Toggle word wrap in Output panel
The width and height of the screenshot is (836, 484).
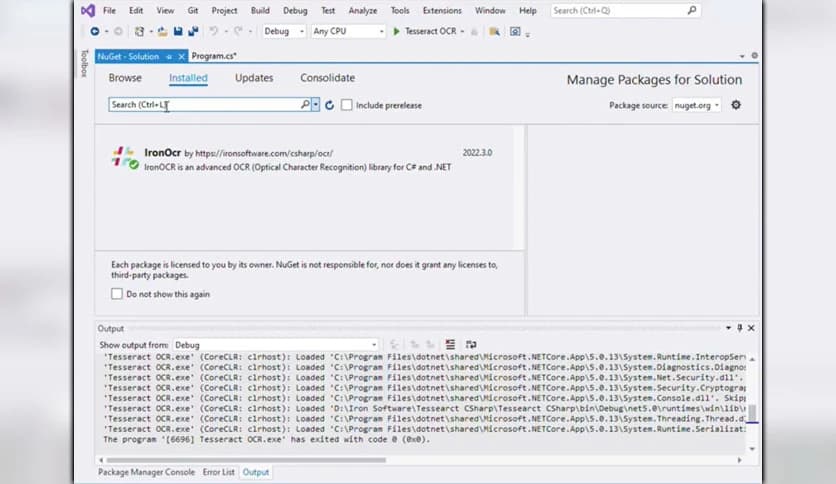[x=471, y=344]
